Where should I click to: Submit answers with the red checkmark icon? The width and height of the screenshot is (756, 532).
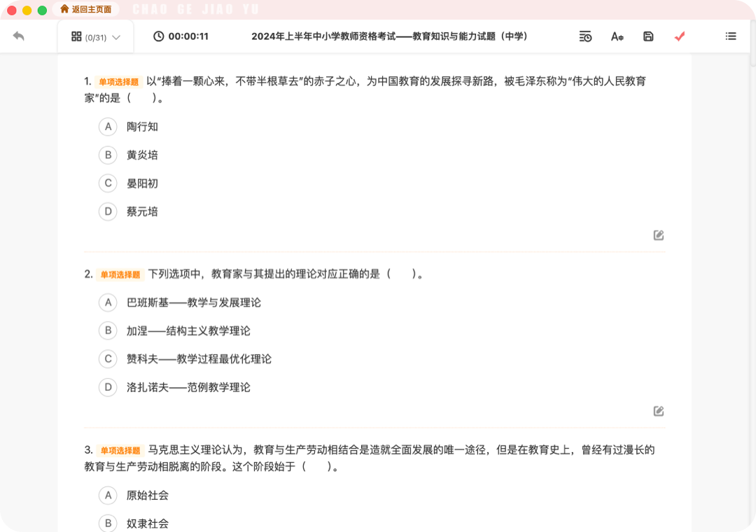680,36
